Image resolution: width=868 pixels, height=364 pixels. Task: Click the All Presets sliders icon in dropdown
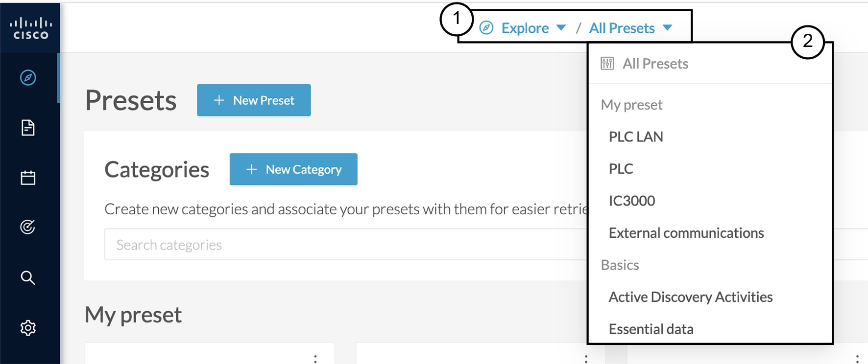(607, 64)
